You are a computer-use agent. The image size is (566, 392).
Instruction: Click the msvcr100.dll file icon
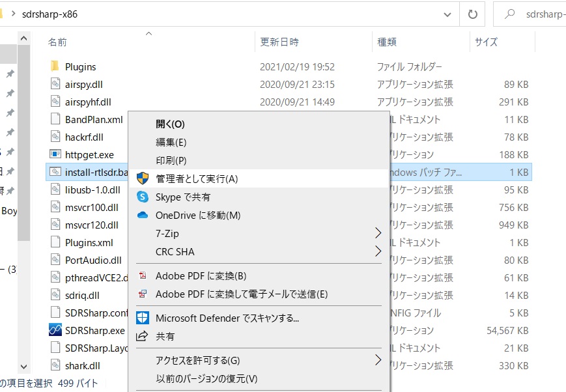(x=55, y=207)
